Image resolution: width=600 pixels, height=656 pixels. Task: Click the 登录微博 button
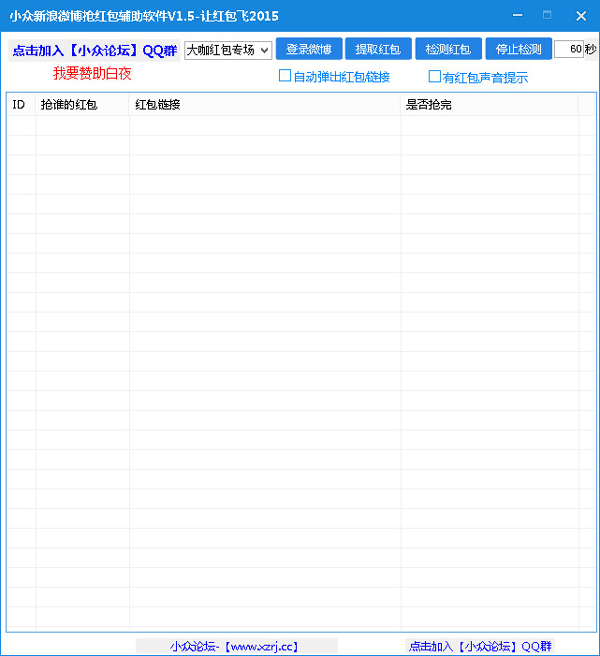(x=309, y=49)
